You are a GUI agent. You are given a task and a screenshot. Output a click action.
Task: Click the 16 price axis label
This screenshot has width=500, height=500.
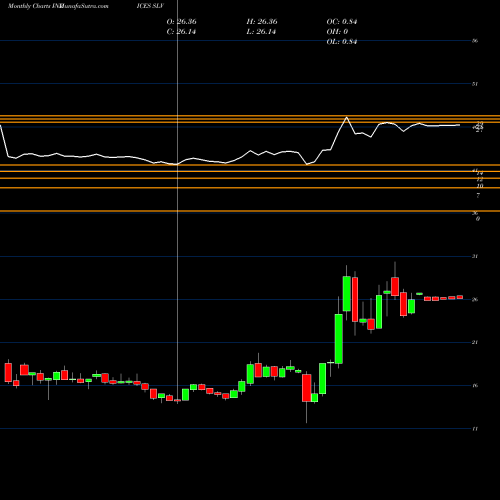click(x=475, y=385)
